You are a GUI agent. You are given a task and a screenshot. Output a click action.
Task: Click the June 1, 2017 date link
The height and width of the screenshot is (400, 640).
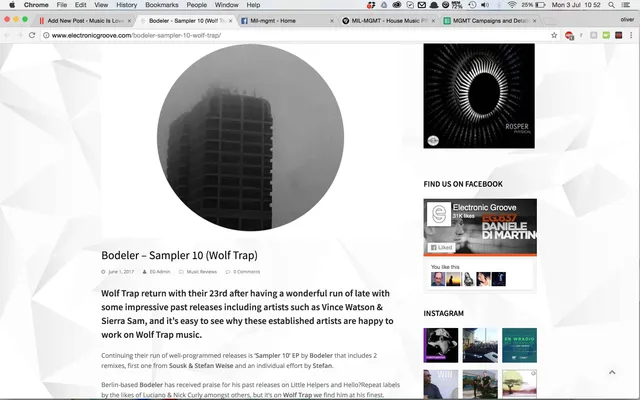click(x=121, y=272)
